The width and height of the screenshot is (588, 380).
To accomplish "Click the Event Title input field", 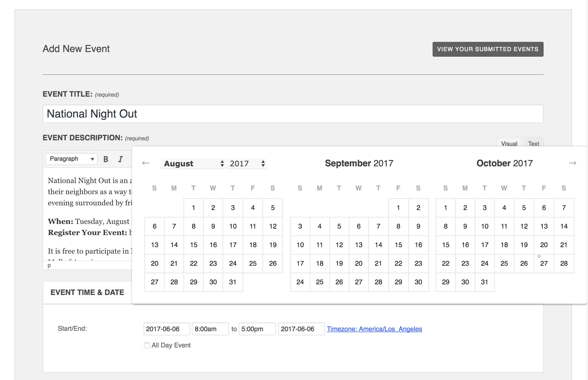I will coord(293,114).
